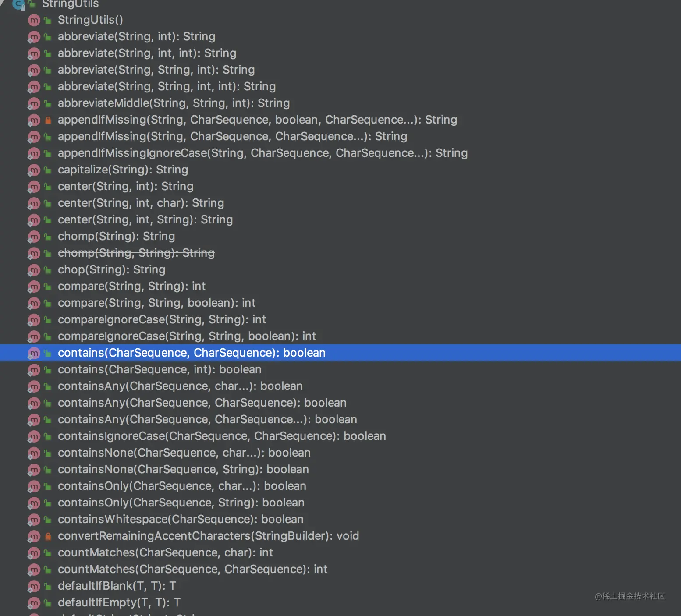This screenshot has width=681, height=616.
Task: Select center(String, int, char): String
Action: (141, 203)
